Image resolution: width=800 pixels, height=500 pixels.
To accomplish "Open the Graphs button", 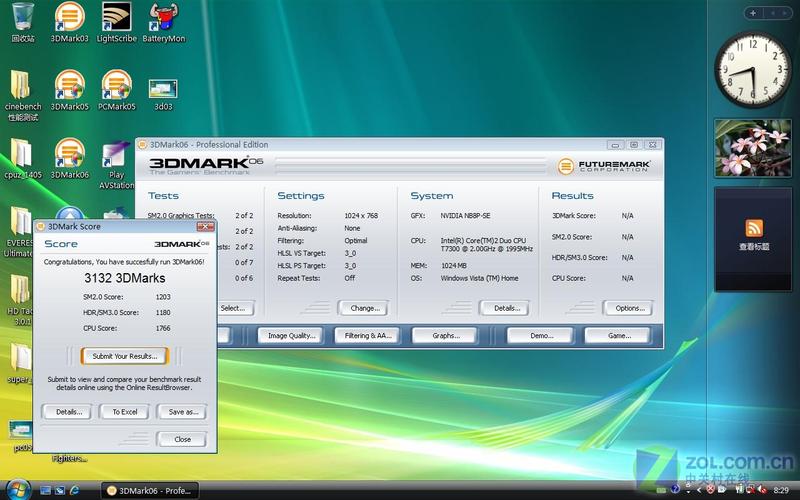I will (x=445, y=336).
